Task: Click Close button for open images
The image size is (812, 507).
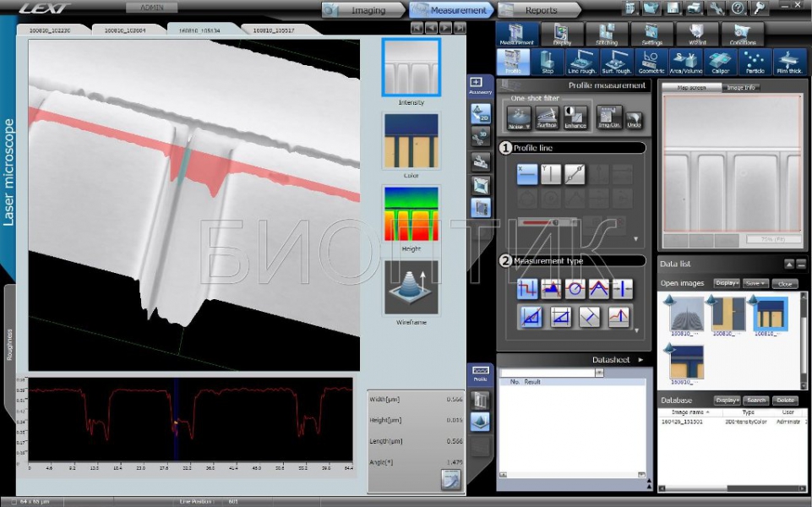Action: 785,284
